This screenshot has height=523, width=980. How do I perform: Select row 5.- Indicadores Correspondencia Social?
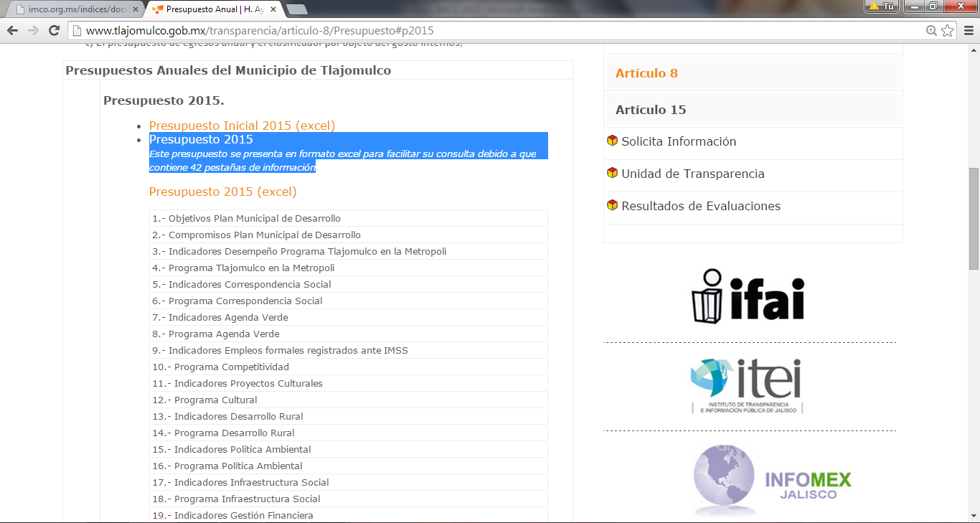(x=349, y=284)
